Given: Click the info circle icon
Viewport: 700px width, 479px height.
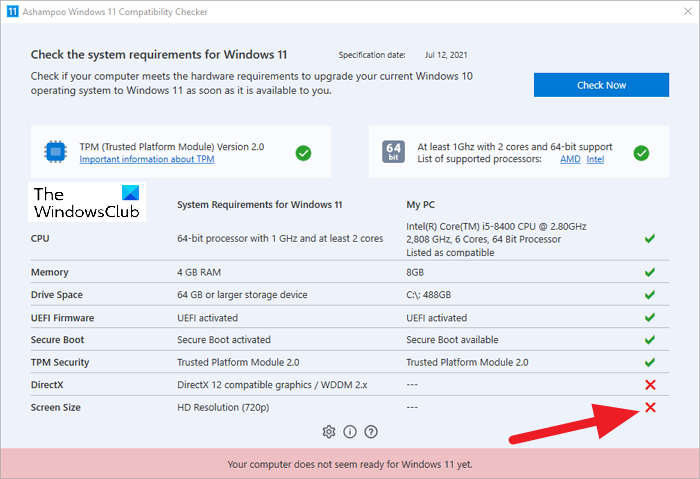Looking at the screenshot, I should [x=350, y=432].
